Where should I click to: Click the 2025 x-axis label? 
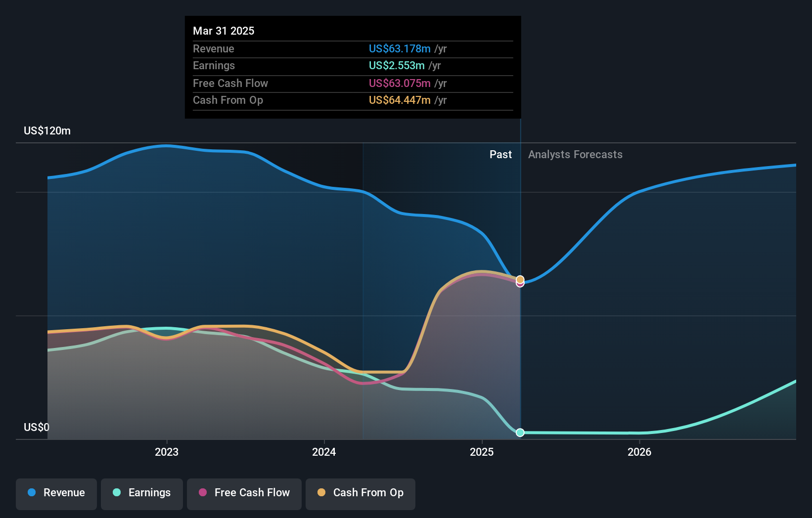click(x=482, y=452)
